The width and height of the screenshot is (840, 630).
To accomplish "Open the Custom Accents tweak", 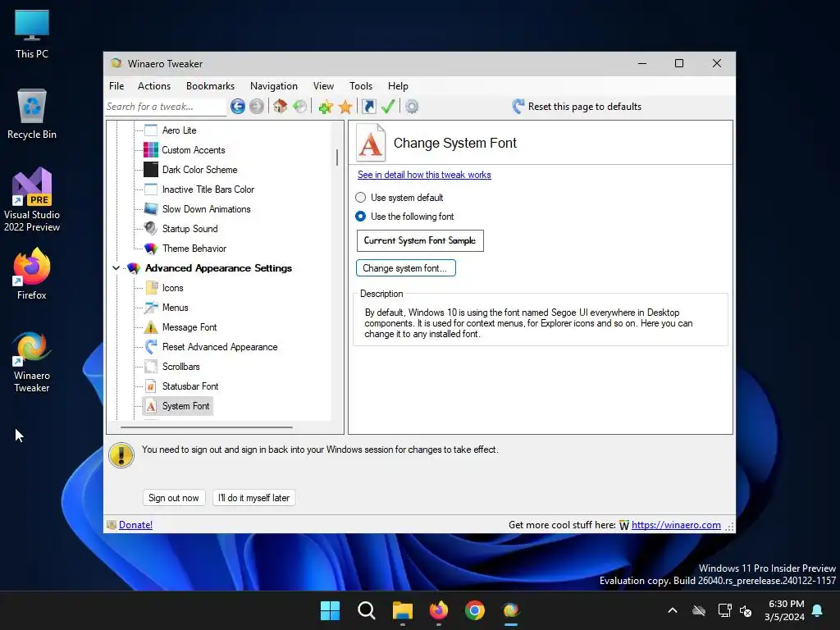I will [194, 150].
